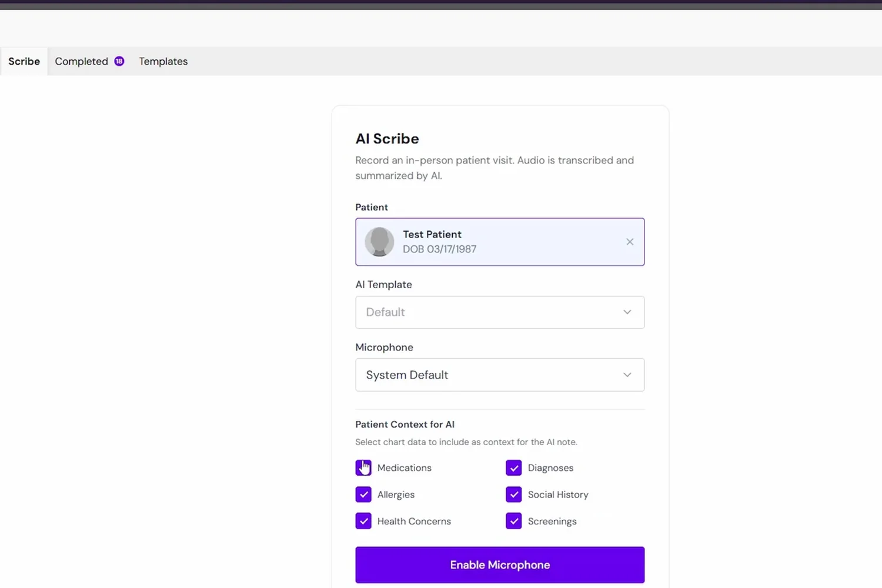882x588 pixels.
Task: Disable the Screenings checkbox
Action: click(x=514, y=521)
